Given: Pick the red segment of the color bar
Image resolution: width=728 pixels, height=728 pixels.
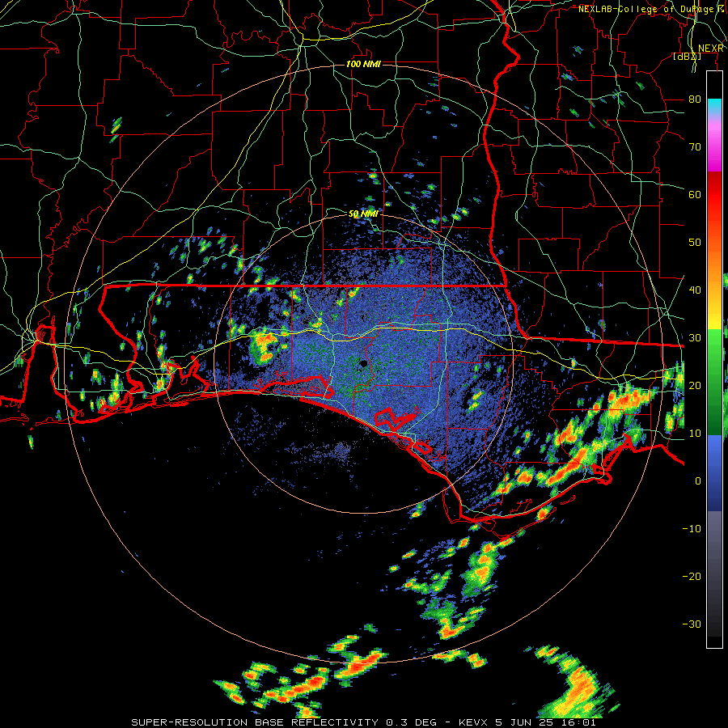Looking at the screenshot, I should click(714, 195).
